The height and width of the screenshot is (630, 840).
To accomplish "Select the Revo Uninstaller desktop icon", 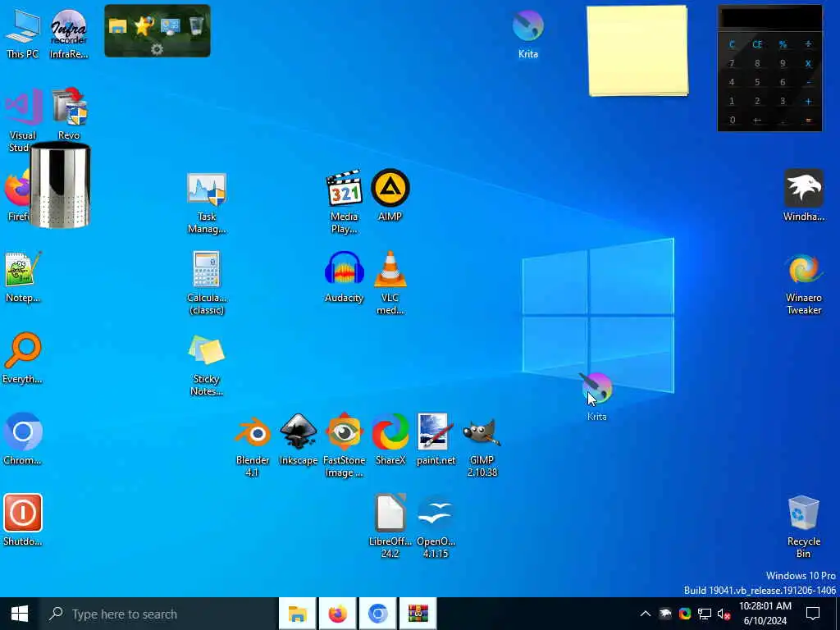I will pyautogui.click(x=69, y=107).
